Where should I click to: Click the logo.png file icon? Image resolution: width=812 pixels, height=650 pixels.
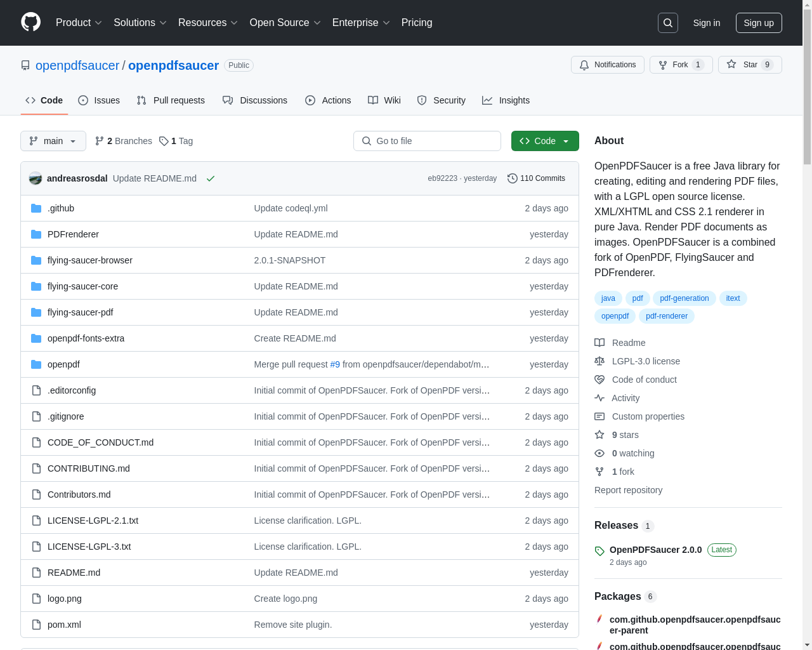pos(36,599)
